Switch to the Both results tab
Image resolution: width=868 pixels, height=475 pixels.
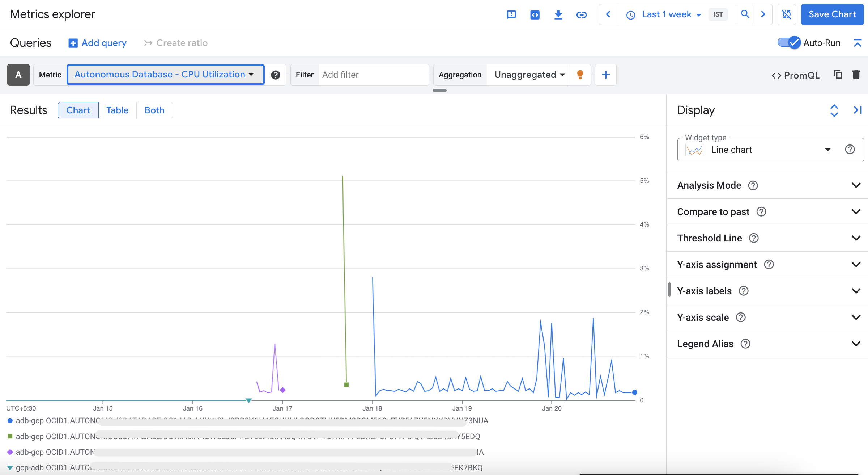[x=154, y=110]
